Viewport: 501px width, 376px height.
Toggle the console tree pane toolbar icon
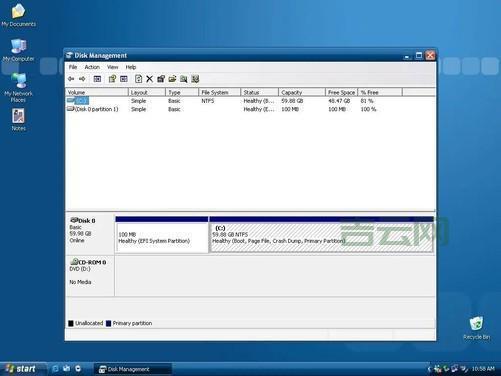(x=97, y=79)
